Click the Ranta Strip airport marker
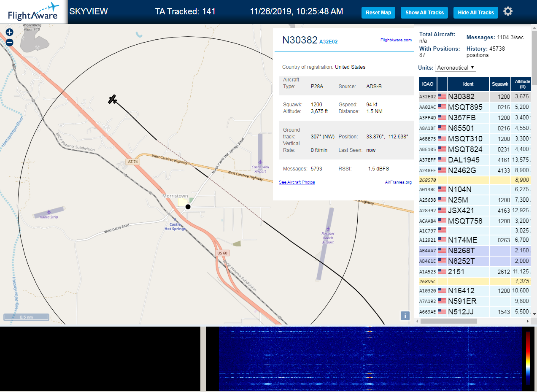 [49, 211]
